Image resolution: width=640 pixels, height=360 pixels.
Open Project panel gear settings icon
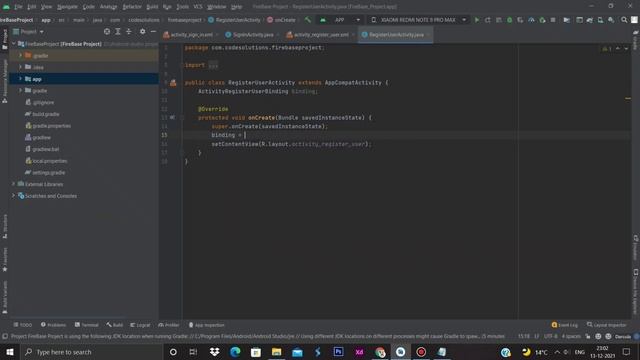tap(142, 31)
